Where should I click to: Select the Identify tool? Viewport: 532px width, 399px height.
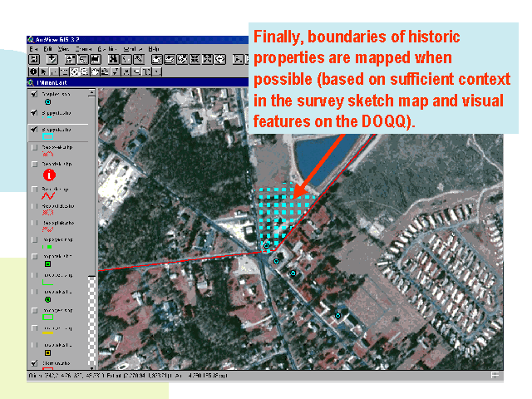(33, 71)
